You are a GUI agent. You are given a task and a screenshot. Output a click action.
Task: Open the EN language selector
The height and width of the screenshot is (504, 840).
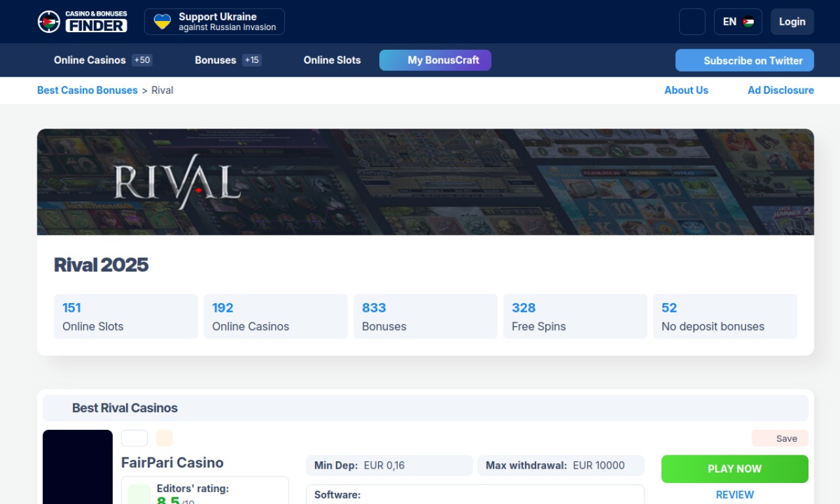(738, 22)
